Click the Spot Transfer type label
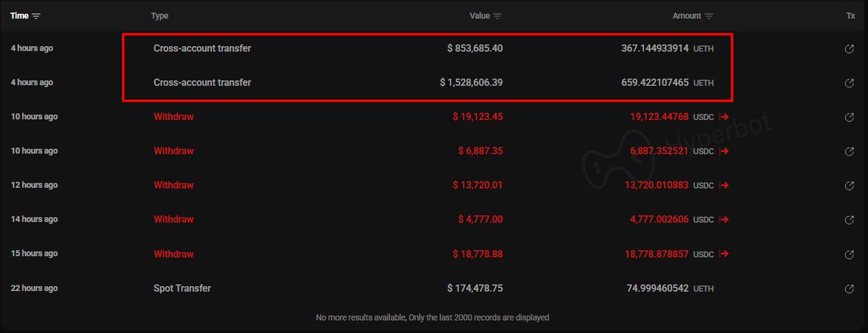The height and width of the screenshot is (333, 868). (182, 288)
